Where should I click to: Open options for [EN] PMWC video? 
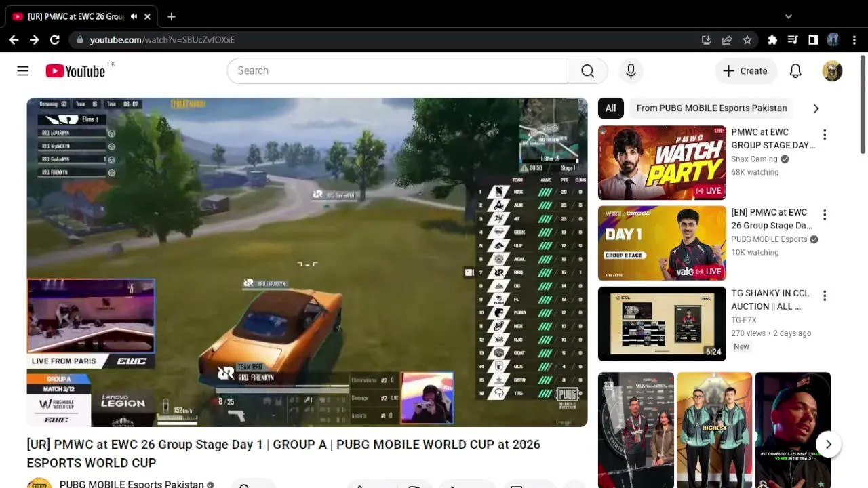click(x=825, y=215)
